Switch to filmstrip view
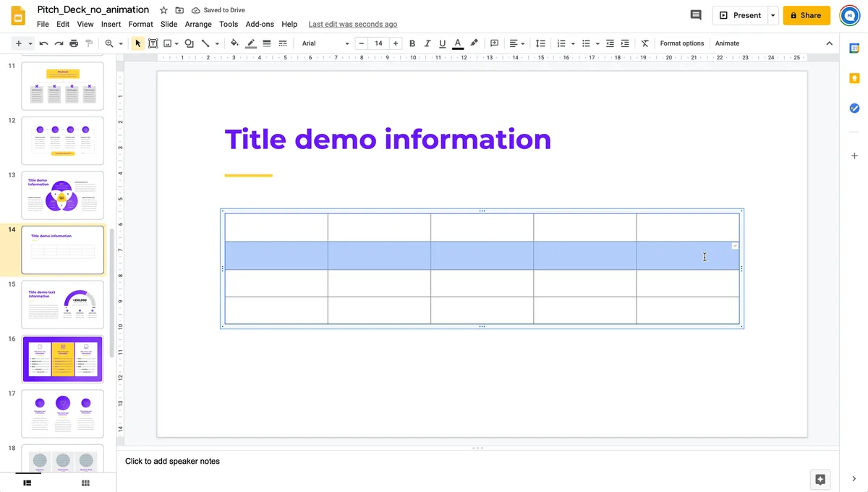Image resolution: width=868 pixels, height=492 pixels. tap(27, 483)
